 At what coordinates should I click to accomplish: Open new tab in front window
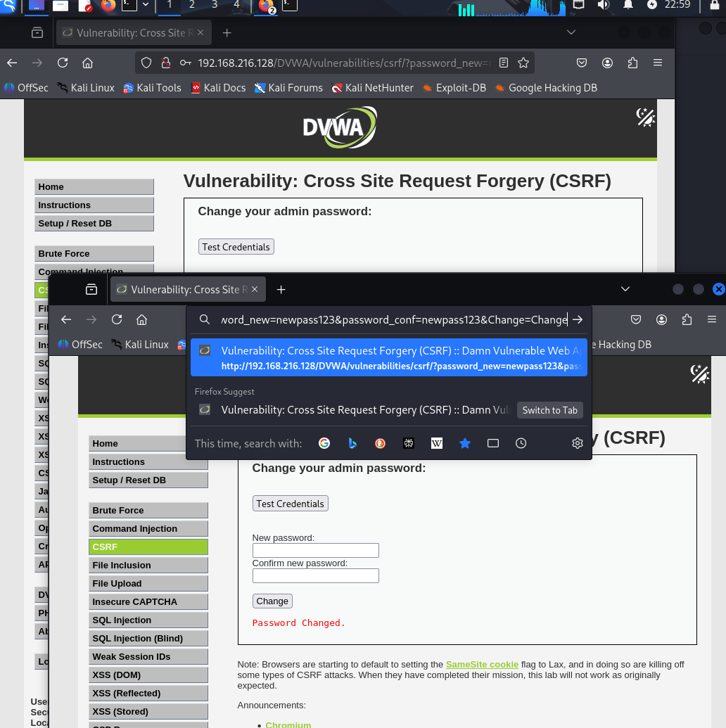[281, 290]
